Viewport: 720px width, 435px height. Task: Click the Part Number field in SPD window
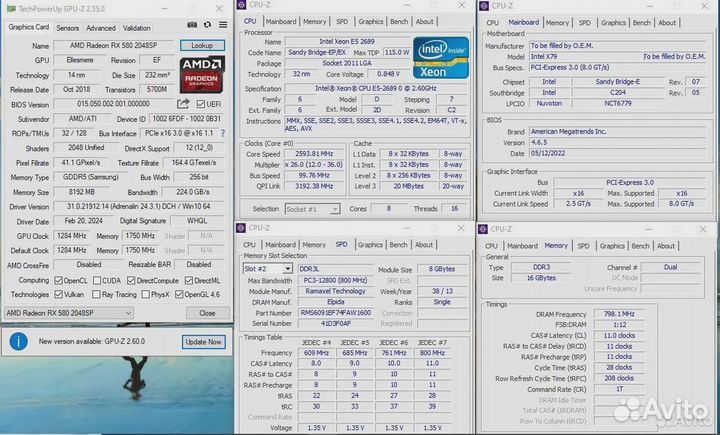click(336, 312)
